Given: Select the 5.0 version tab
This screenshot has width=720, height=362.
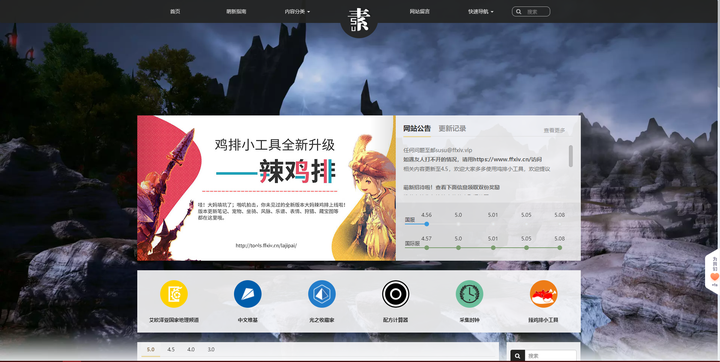Looking at the screenshot, I should [x=151, y=350].
